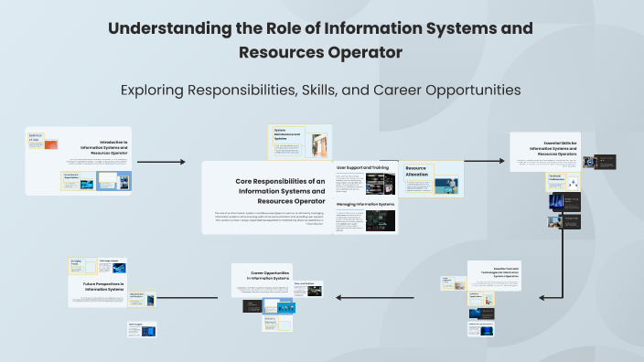
Task: Open the final blue-image slide below Future Perspectives
Action: (142, 329)
